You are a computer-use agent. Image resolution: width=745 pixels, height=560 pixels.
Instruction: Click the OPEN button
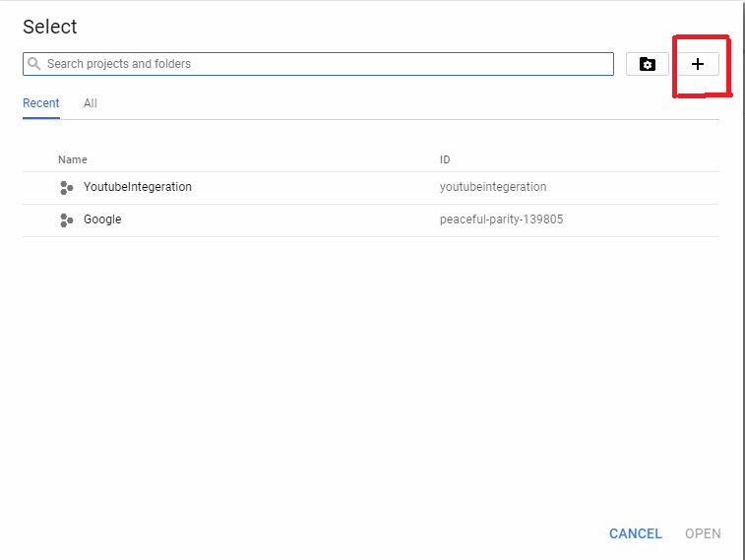point(703,533)
